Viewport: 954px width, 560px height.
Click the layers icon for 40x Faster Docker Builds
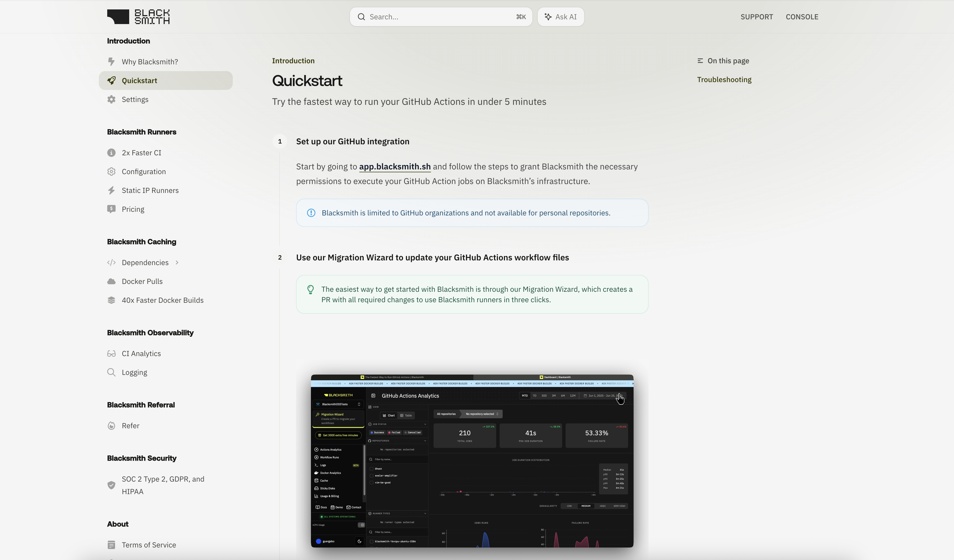111,300
